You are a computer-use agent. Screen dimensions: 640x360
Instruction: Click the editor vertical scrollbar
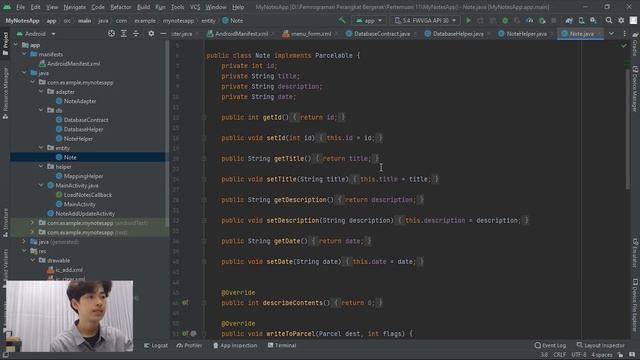(x=628, y=129)
